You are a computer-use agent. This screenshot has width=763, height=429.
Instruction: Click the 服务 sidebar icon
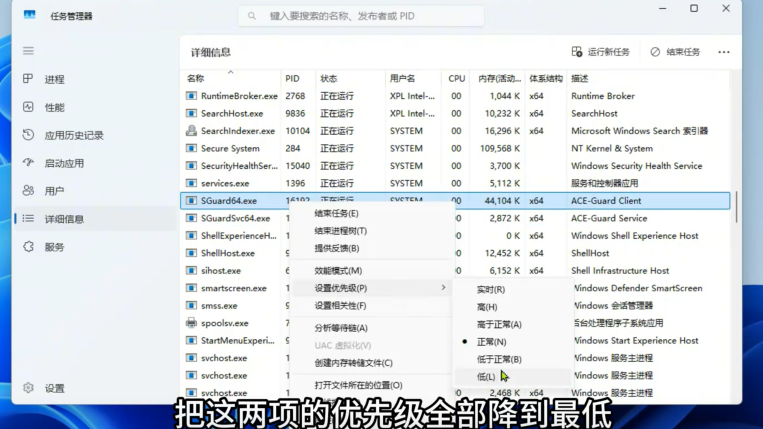pos(28,247)
